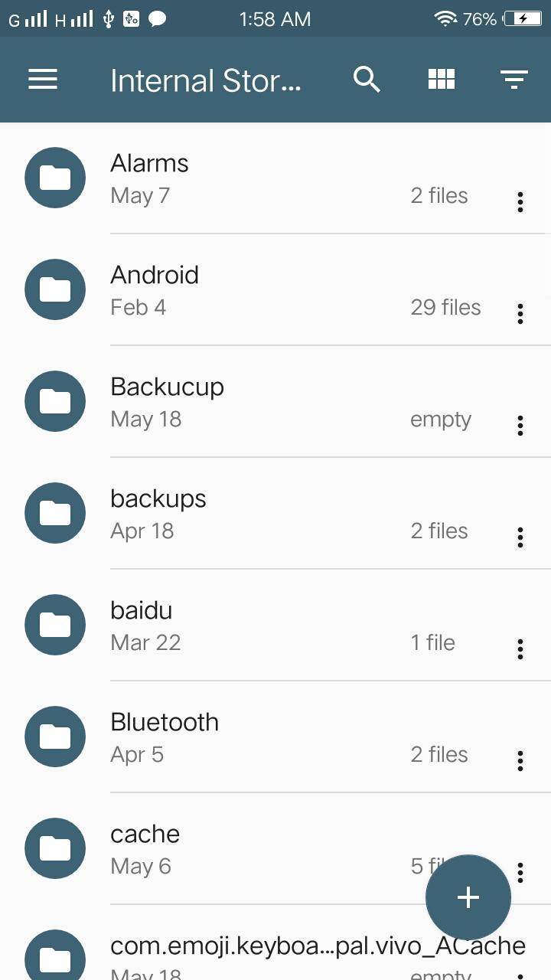Open the hamburger navigation menu

click(43, 80)
